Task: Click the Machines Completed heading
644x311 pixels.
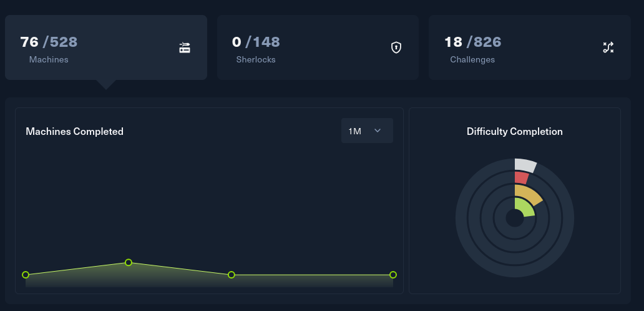Action: coord(74,132)
